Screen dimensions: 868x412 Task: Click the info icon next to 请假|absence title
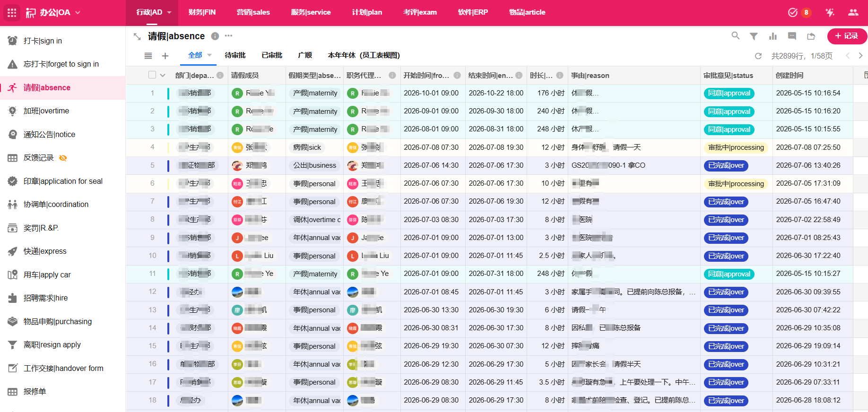click(x=215, y=36)
